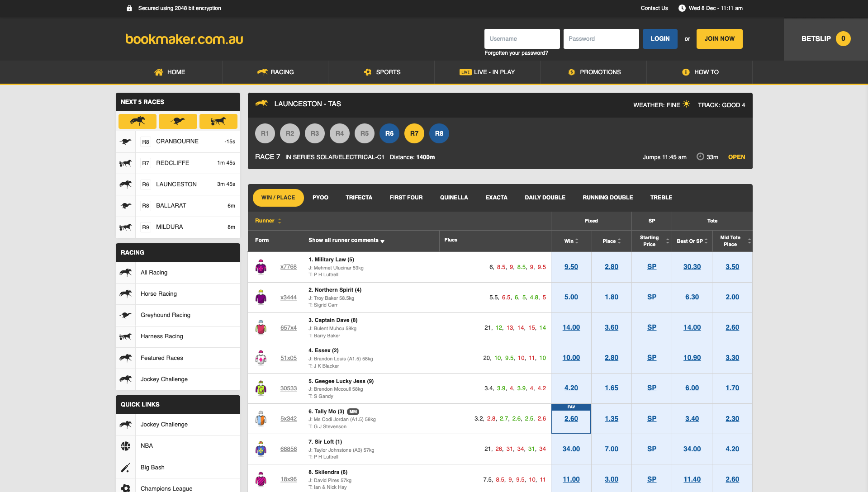The image size is (868, 492).
Task: Click Captain Dave Best Or SP 14.00
Action: click(692, 327)
